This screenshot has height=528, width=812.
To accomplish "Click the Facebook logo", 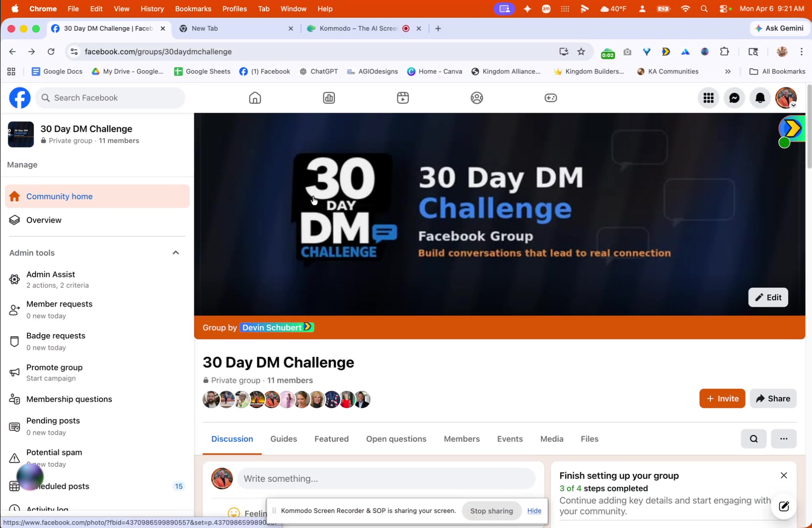I will (x=20, y=98).
